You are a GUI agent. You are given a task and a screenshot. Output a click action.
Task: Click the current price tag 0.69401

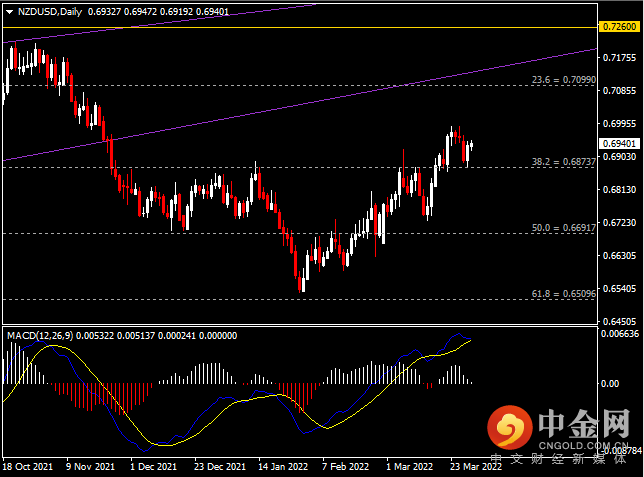[x=619, y=143]
